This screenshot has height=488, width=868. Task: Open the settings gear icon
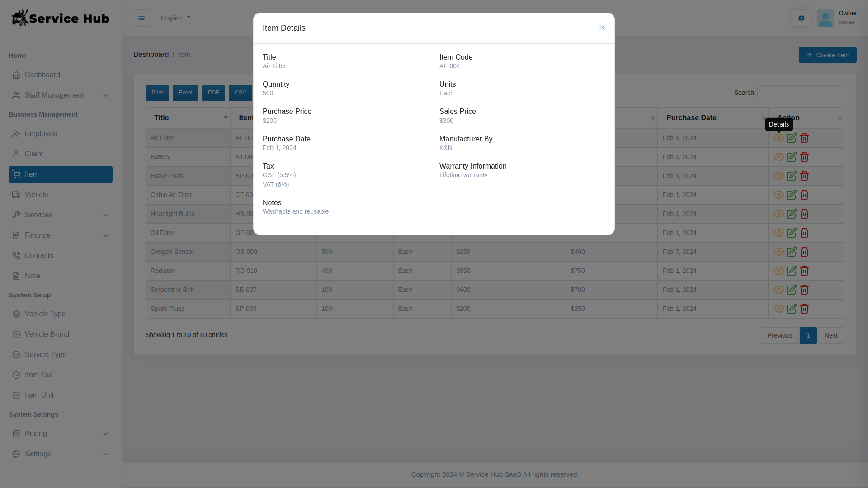tap(801, 18)
